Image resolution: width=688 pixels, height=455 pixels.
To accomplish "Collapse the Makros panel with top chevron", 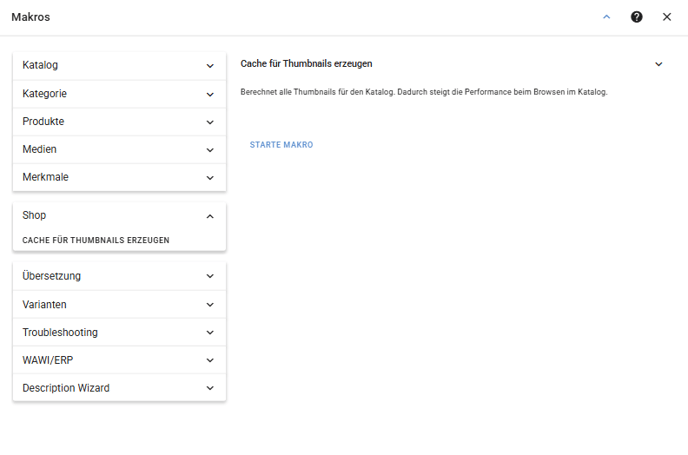I will click(606, 17).
